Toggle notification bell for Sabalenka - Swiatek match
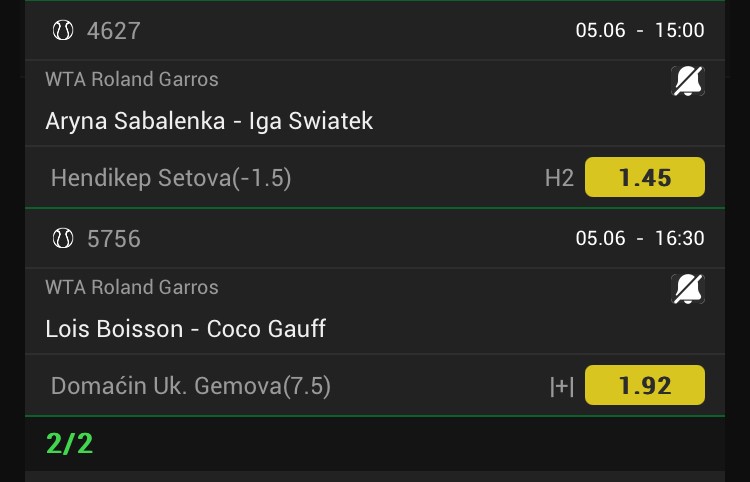Viewport: 750px width, 482px height. pos(687,81)
